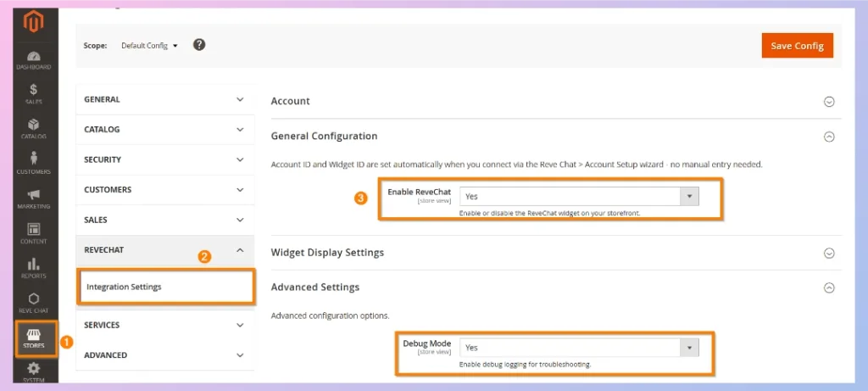Click the Debug Mode field label
The width and height of the screenshot is (868, 391).
click(x=427, y=344)
